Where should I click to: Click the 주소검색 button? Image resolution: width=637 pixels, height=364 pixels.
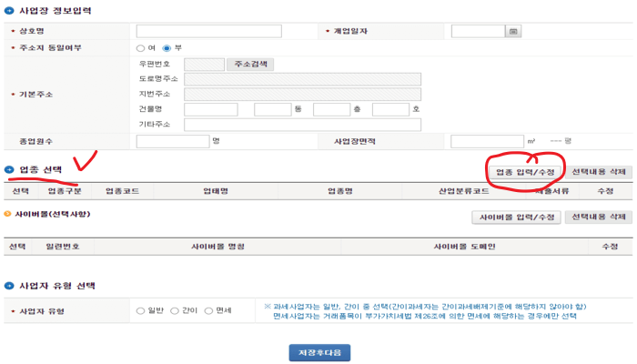click(x=250, y=65)
